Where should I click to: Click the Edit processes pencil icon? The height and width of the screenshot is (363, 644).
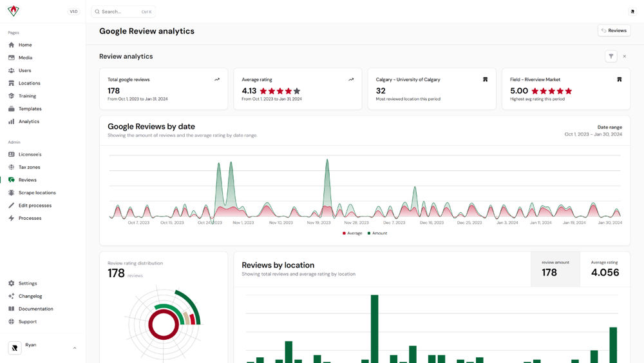(12, 206)
